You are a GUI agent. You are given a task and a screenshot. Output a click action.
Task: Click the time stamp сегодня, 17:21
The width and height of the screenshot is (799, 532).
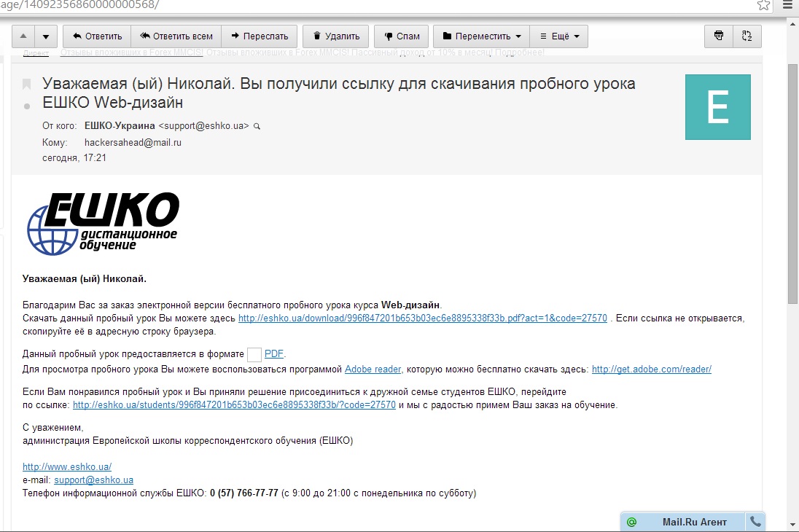coord(74,158)
